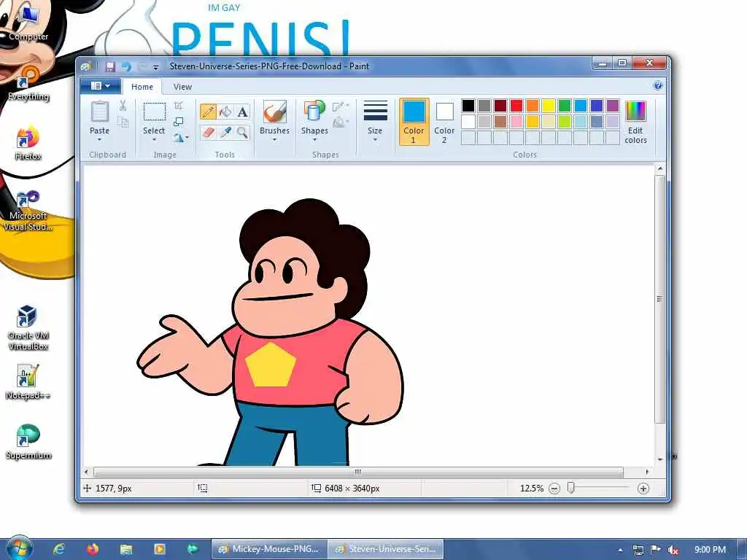Show hidden tray icons arrow

(x=620, y=551)
